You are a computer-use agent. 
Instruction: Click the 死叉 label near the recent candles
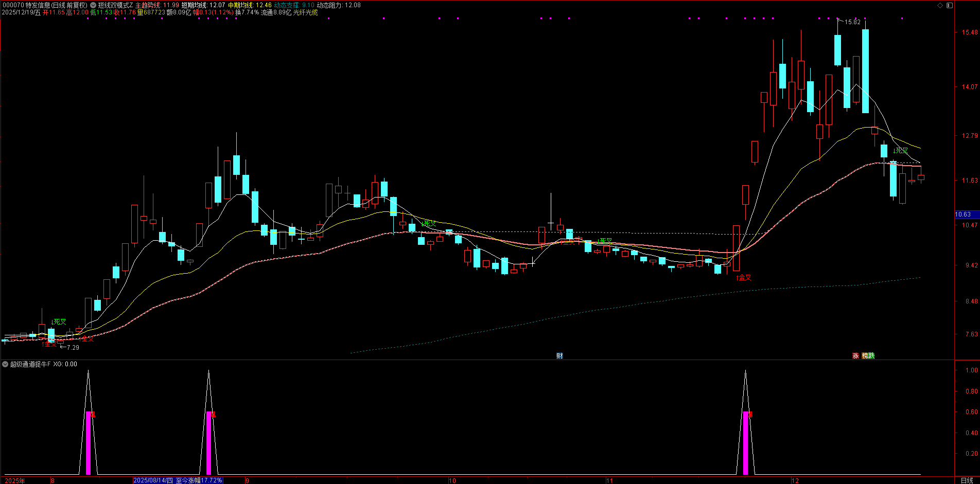point(901,151)
